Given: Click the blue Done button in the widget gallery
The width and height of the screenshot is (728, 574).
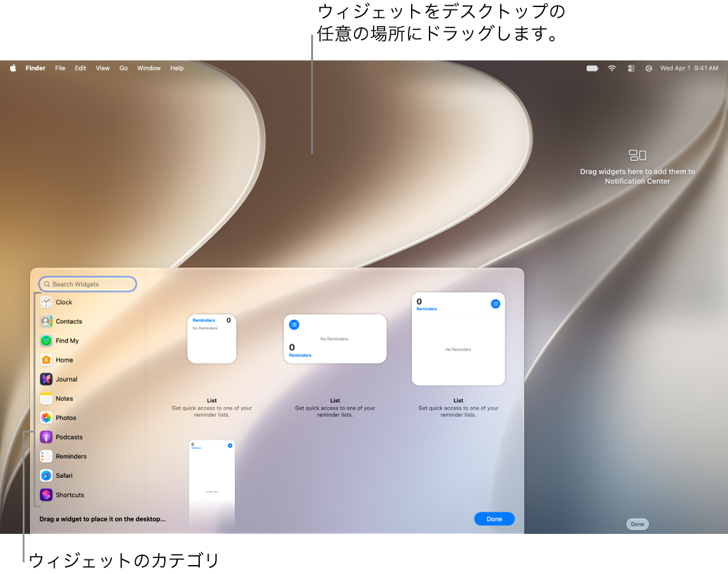Looking at the screenshot, I should [x=494, y=519].
